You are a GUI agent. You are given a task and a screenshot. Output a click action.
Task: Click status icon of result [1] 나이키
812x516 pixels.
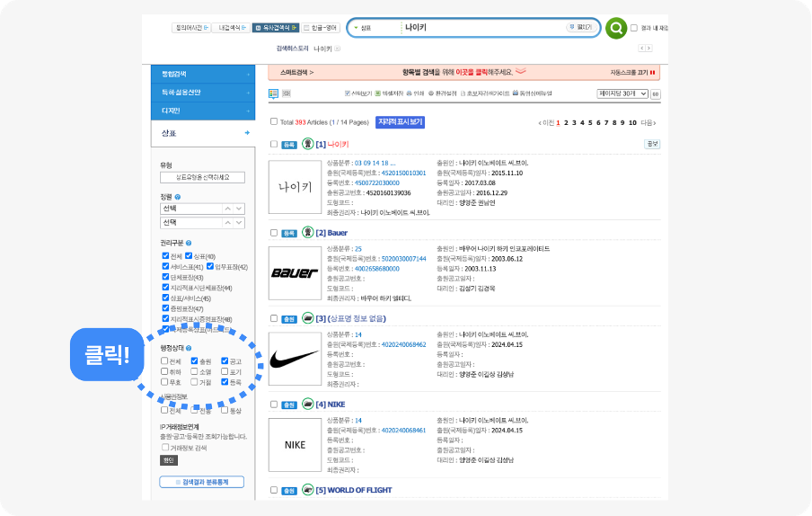coord(307,144)
